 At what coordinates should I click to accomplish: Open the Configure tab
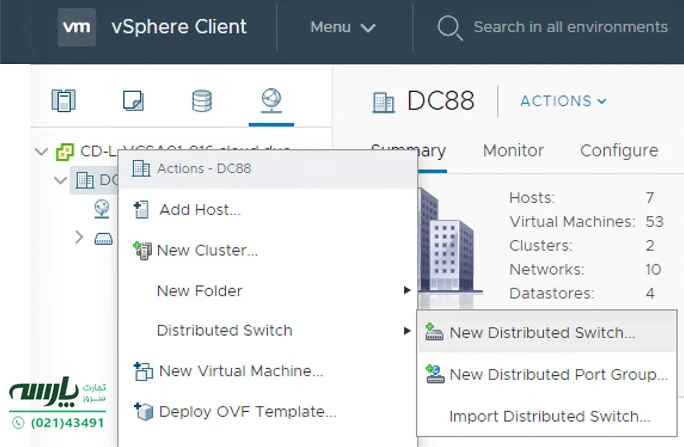click(619, 150)
